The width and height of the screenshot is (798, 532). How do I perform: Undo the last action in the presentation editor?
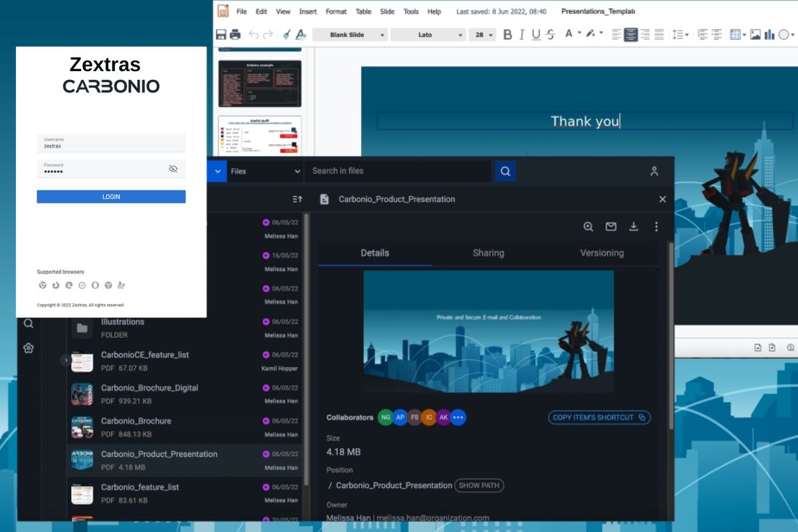[254, 35]
